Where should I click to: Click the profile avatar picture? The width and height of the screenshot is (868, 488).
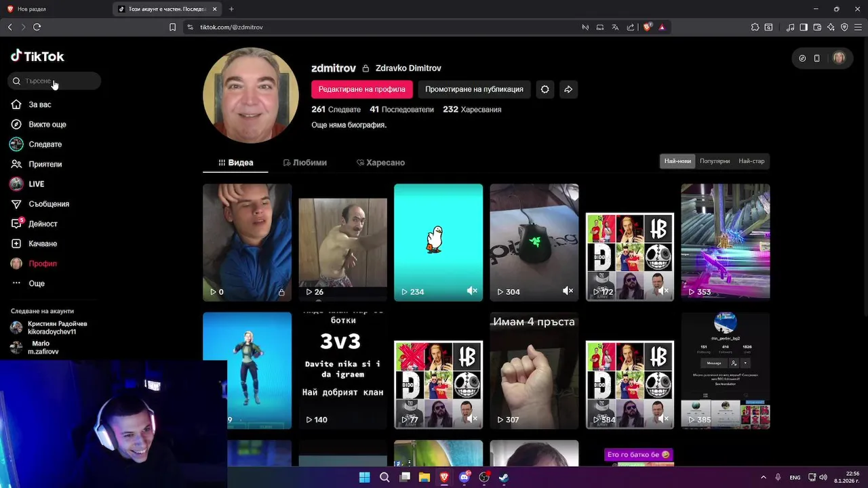point(251,96)
